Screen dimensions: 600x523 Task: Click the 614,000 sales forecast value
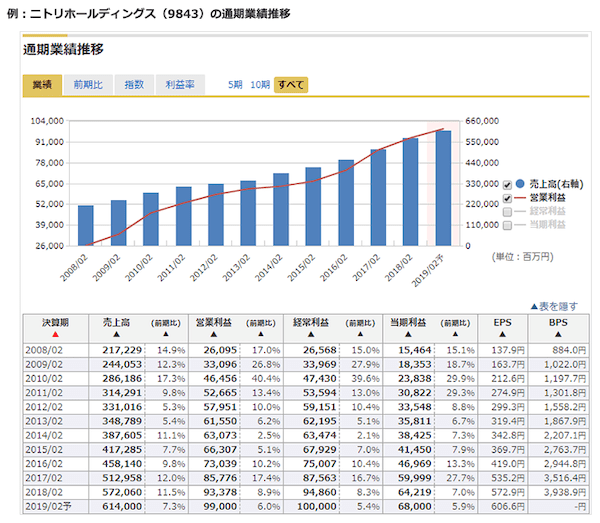[x=122, y=507]
